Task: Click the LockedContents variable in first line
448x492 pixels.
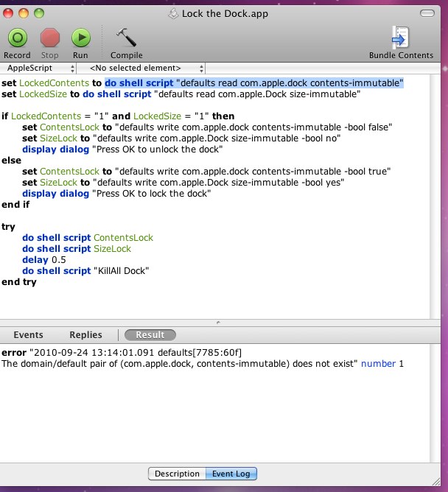Action: click(x=55, y=83)
